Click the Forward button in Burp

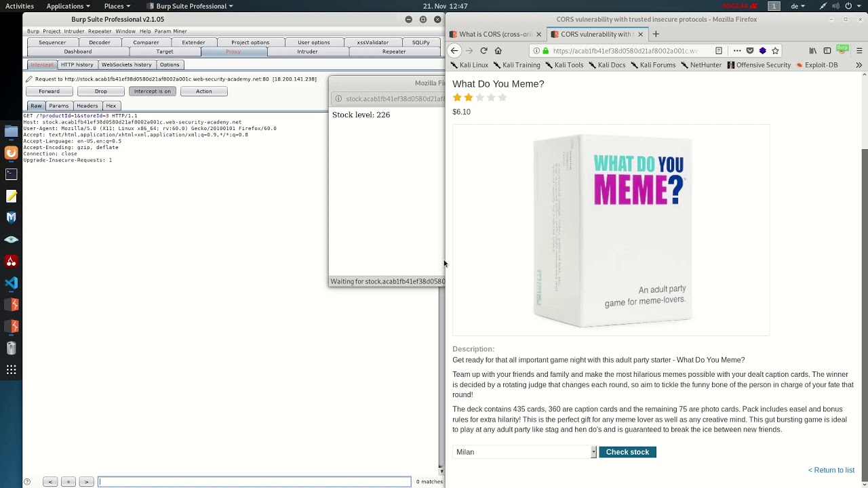(49, 91)
